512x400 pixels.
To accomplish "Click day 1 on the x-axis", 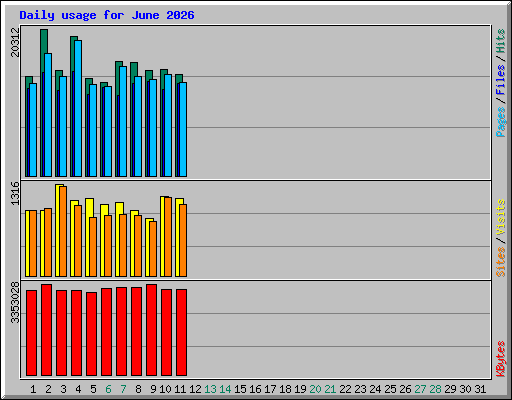I will 33,389.
